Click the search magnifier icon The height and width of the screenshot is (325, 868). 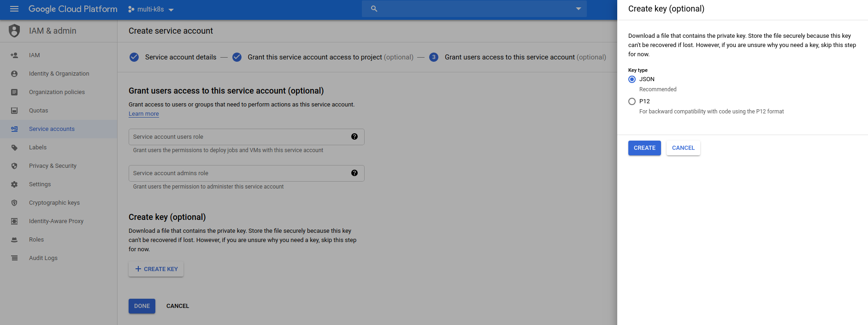(x=374, y=9)
